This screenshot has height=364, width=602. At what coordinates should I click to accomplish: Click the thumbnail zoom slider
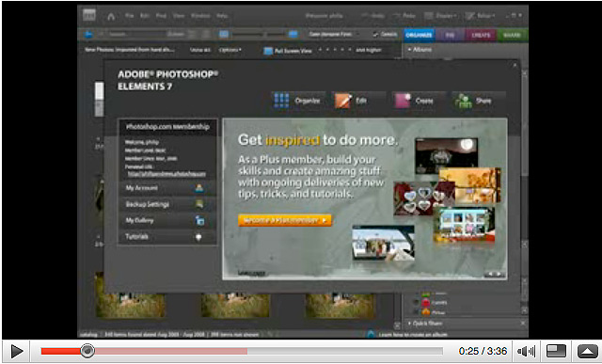point(264,35)
